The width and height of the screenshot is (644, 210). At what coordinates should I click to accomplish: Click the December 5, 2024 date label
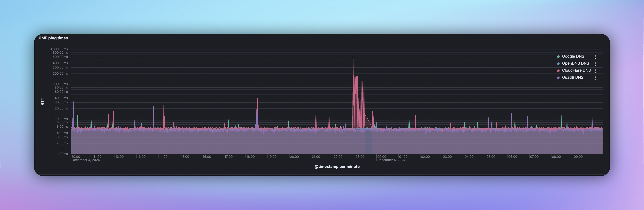(x=391, y=160)
